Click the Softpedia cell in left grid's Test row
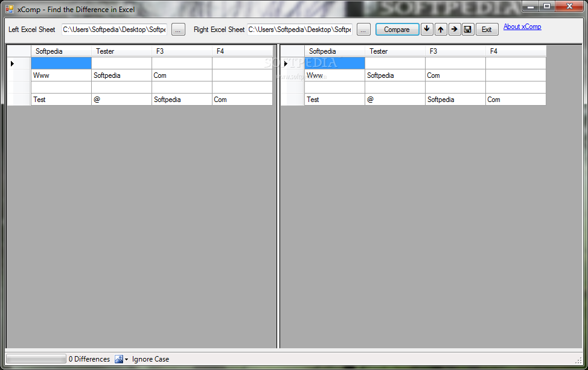This screenshot has height=370, width=588. 182,100
